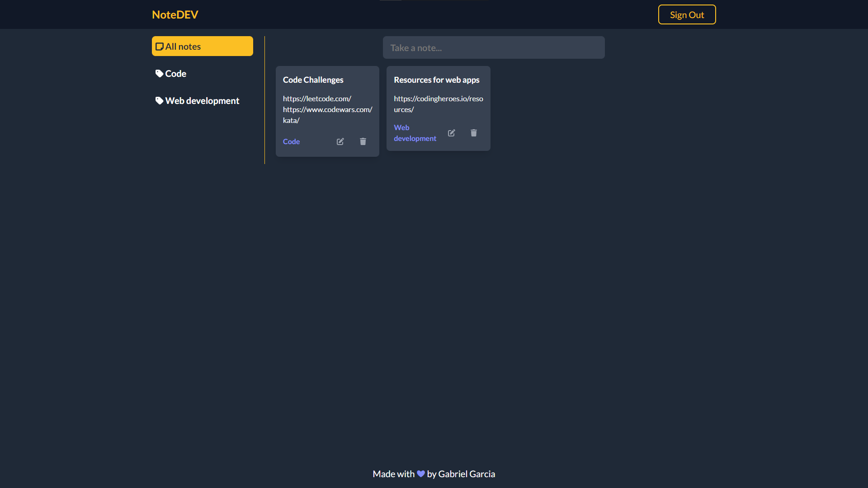Open the Code tag link on the Code Challenges card
Viewport: 868px width, 488px height.
[x=291, y=141]
